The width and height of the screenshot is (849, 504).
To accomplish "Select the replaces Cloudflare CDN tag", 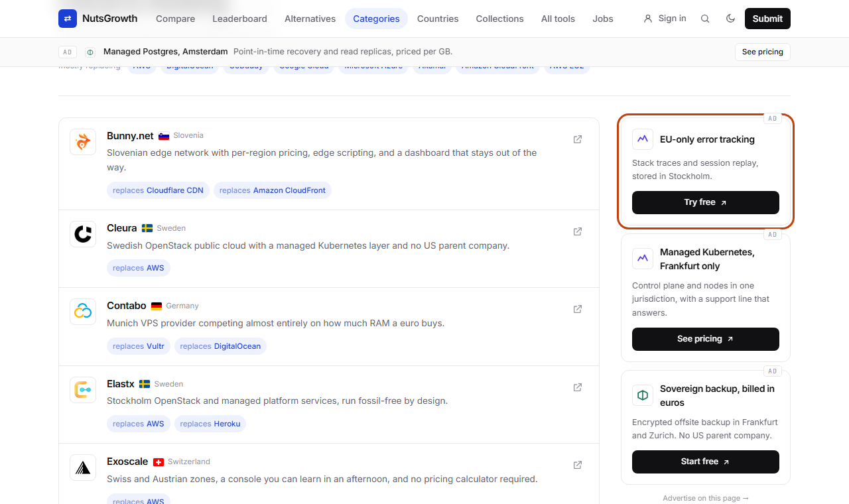I will (x=158, y=190).
